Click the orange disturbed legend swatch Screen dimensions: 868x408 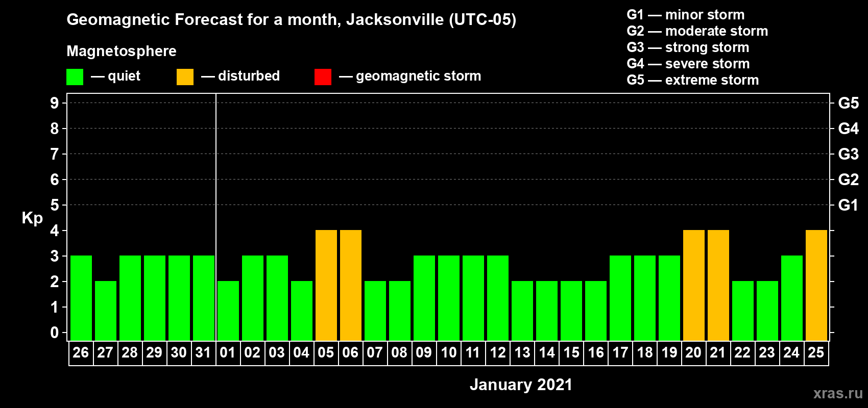click(x=185, y=77)
